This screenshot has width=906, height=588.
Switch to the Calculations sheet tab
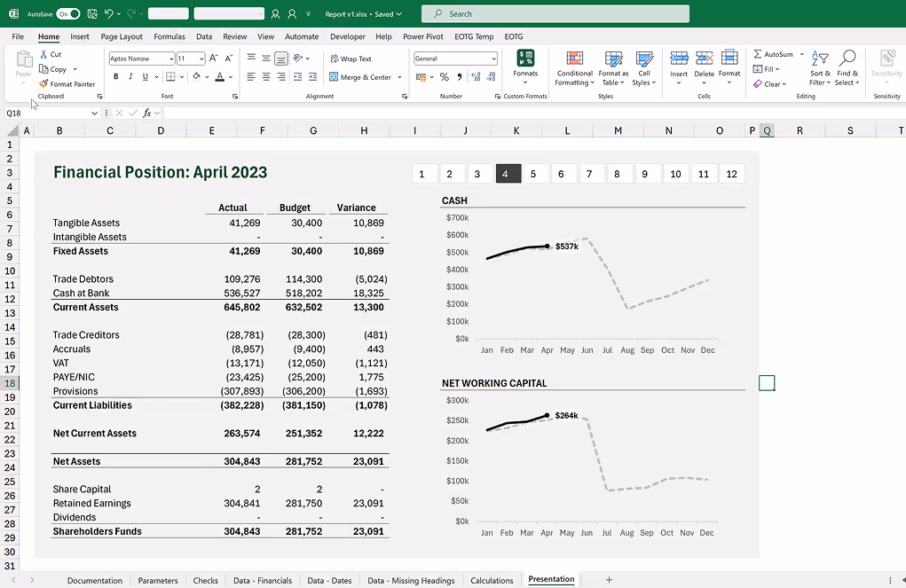(x=492, y=581)
